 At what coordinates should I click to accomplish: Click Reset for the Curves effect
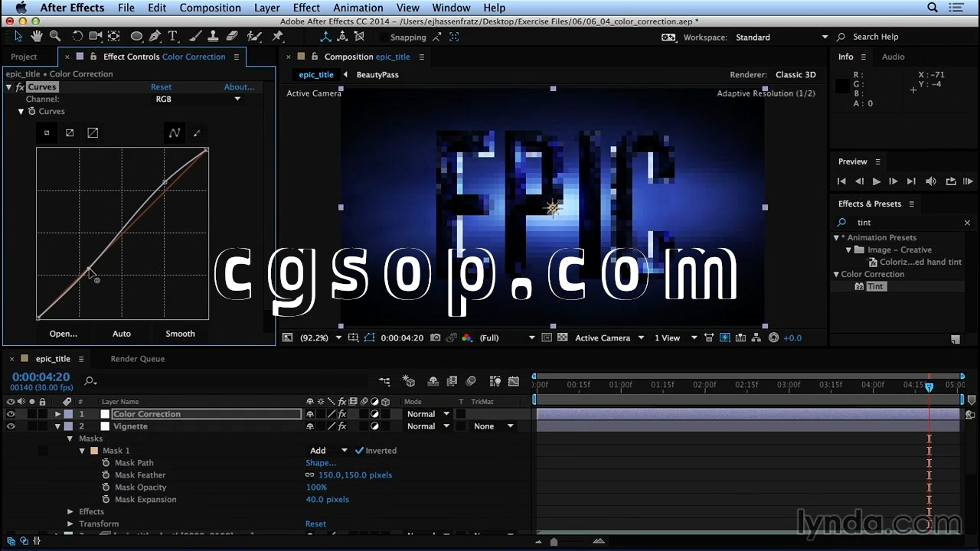pos(161,87)
